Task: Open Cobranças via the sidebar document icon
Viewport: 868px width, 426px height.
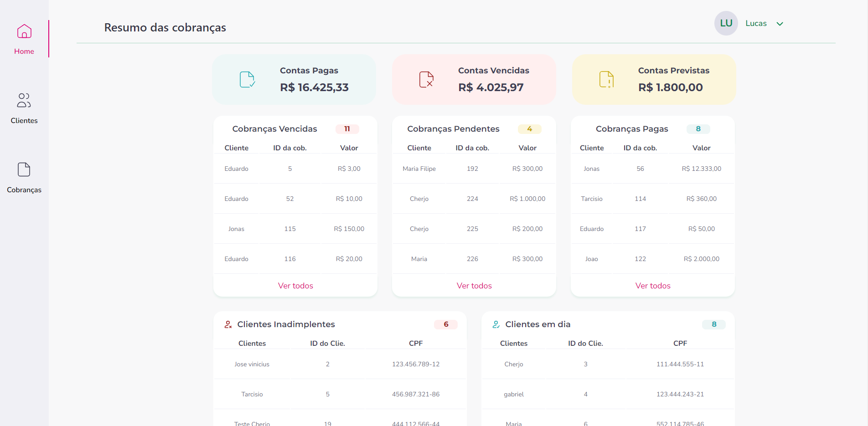Action: [x=24, y=169]
